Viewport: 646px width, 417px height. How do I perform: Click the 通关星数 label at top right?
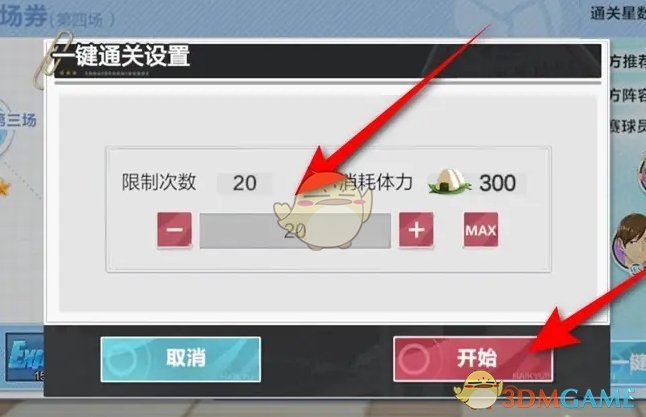(x=618, y=14)
